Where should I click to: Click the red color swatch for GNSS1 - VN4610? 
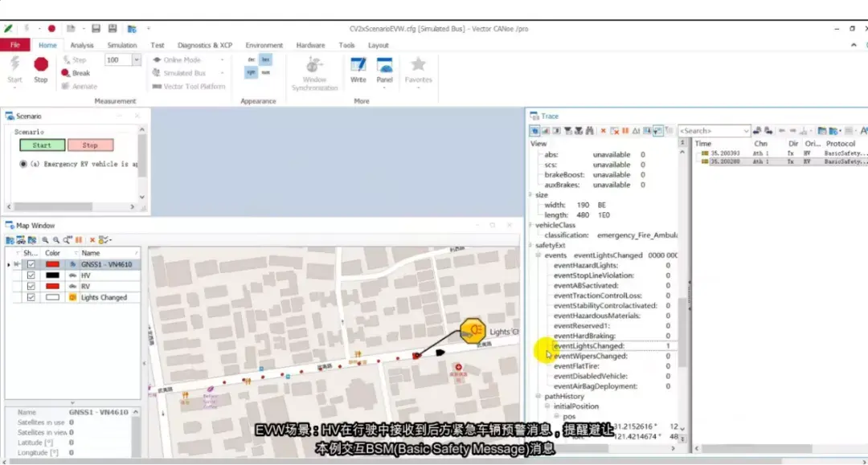pyautogui.click(x=53, y=264)
